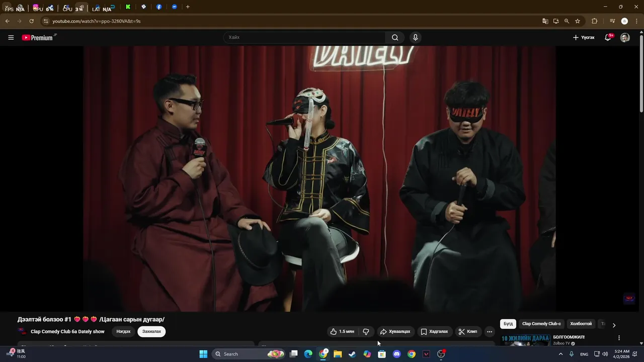
Task: Dislike the video thumbs down button
Action: (x=366, y=332)
